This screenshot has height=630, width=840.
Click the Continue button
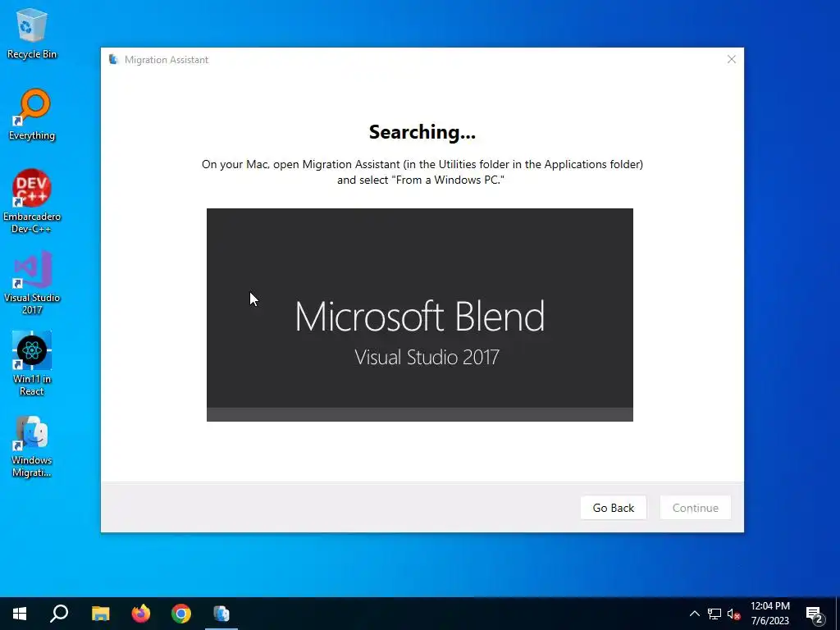696,508
